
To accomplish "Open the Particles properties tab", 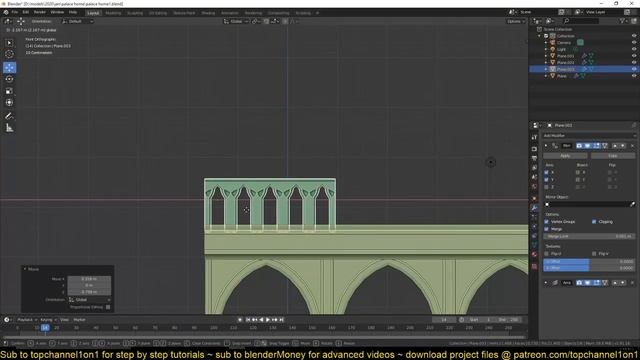I will (534, 217).
